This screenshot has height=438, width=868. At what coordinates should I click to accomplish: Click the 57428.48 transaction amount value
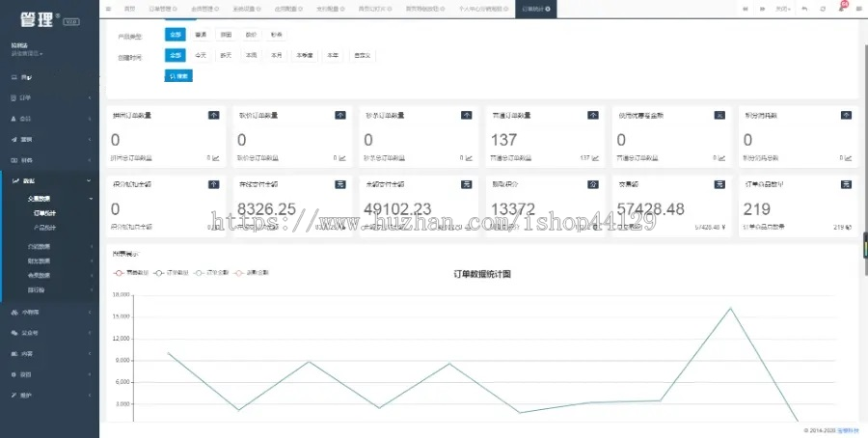click(650, 208)
